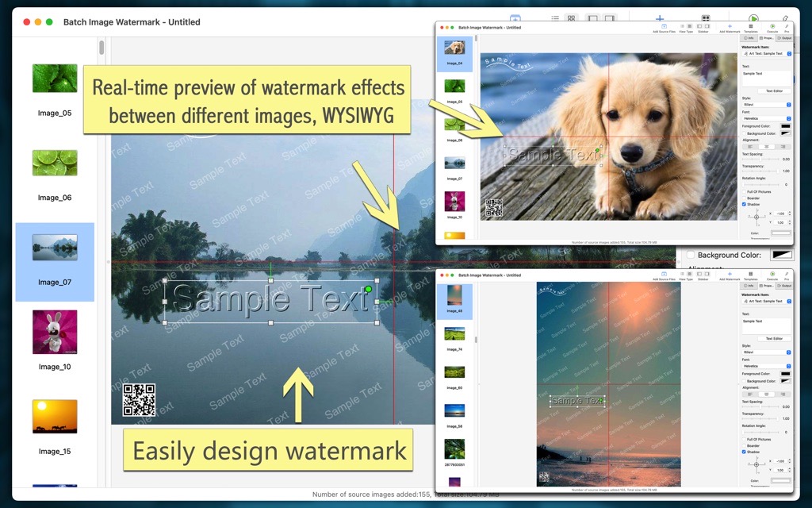
Task: Click shadow X stepper in sunset window
Action: click(x=790, y=461)
